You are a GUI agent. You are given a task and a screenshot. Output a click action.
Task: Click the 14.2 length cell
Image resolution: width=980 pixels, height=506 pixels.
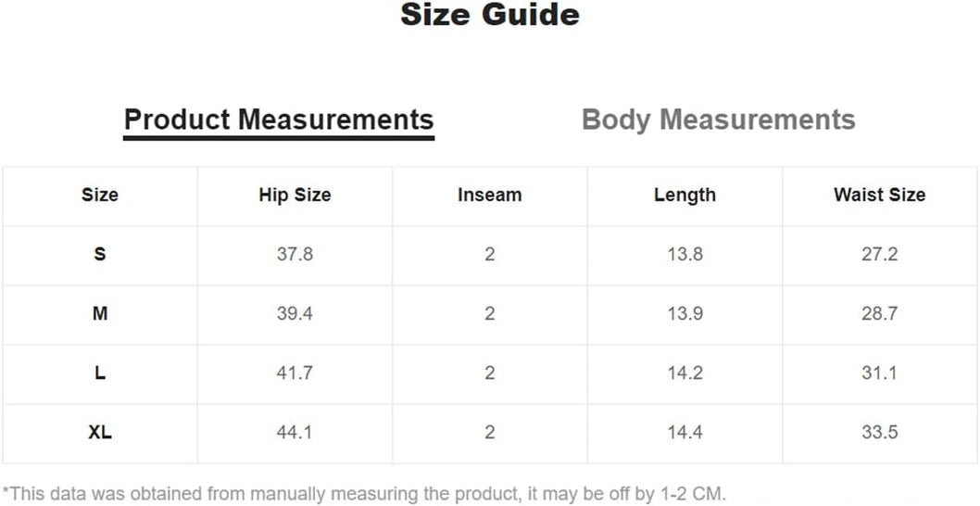tap(685, 373)
